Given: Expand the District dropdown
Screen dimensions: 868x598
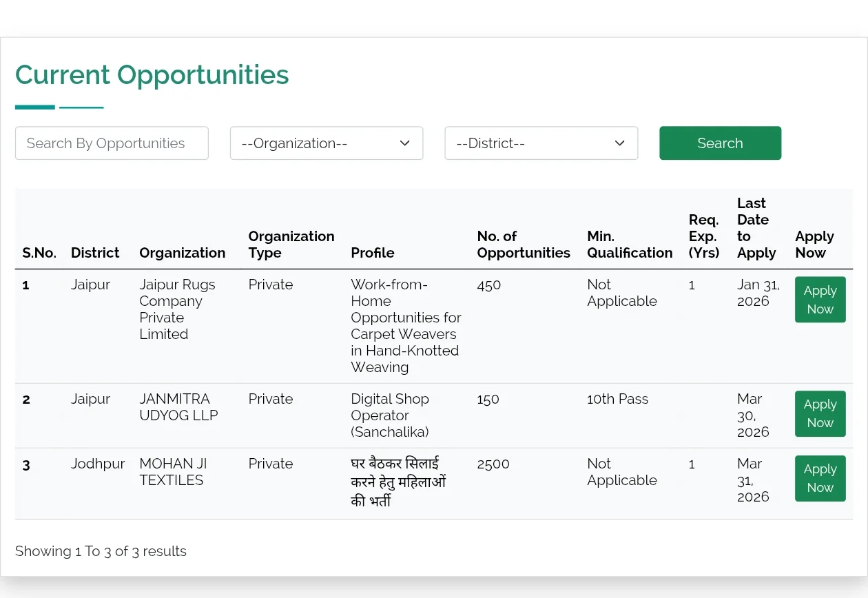Looking at the screenshot, I should (x=541, y=143).
